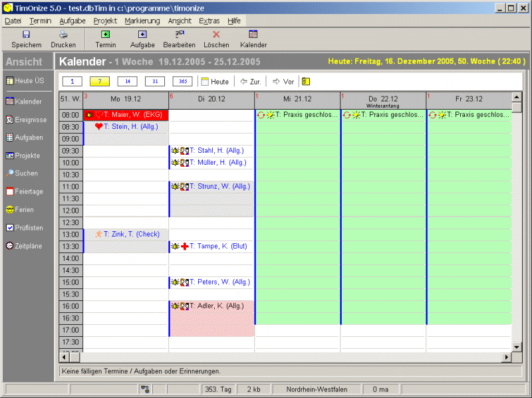
Task: Click 353. Tag in status bar
Action: pyautogui.click(x=218, y=389)
